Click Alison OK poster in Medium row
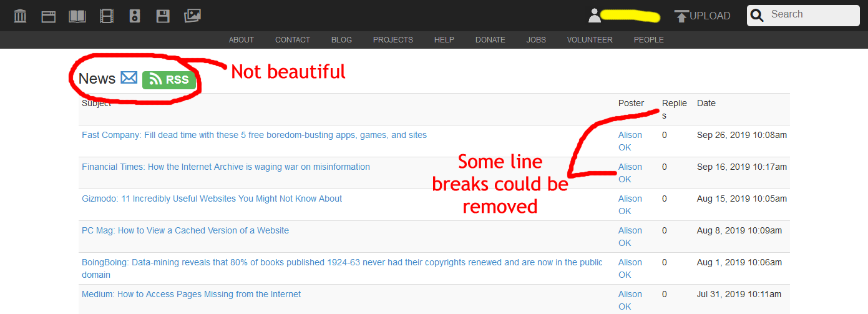Image resolution: width=868 pixels, height=314 pixels. (x=630, y=300)
